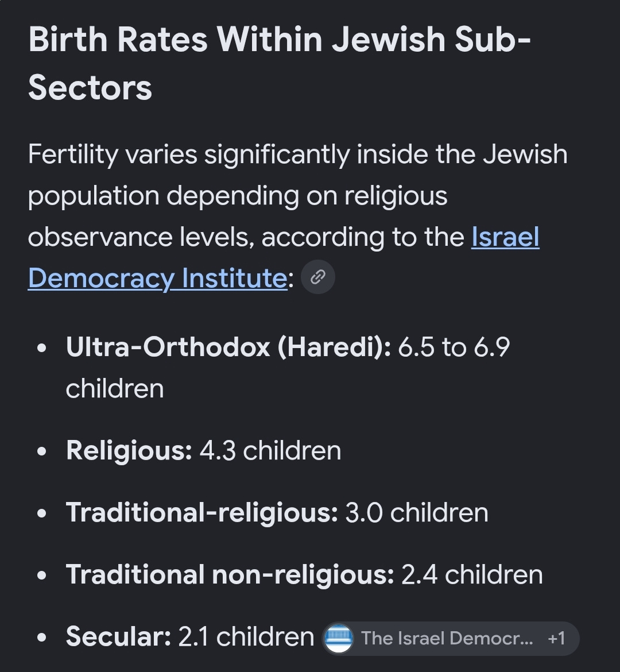Click the 'Birth Rates Within Jewish Sub-Sectors' heading

tap(280, 63)
